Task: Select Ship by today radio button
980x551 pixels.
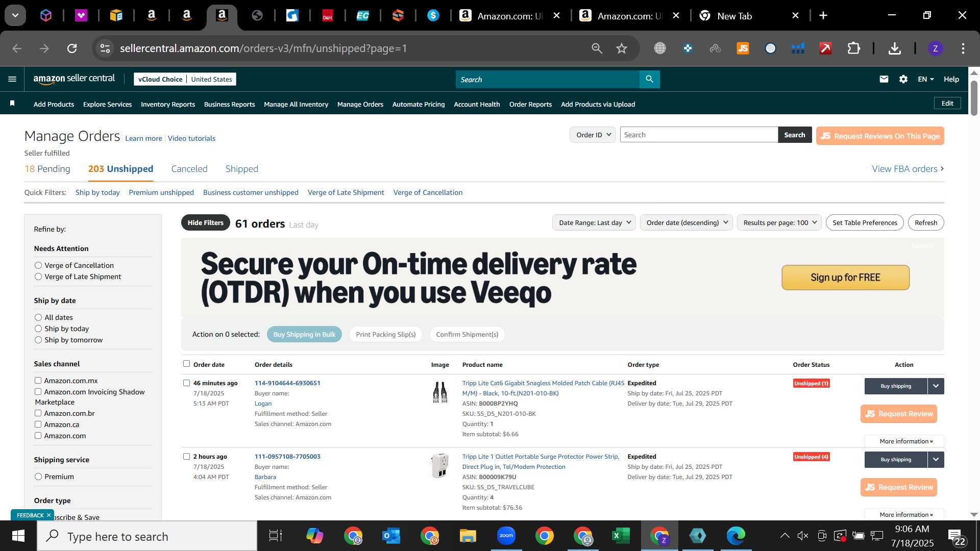Action: pos(38,329)
